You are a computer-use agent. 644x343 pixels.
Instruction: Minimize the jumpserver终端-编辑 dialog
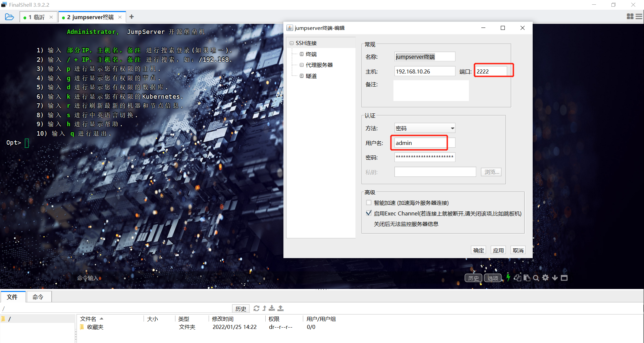(483, 28)
